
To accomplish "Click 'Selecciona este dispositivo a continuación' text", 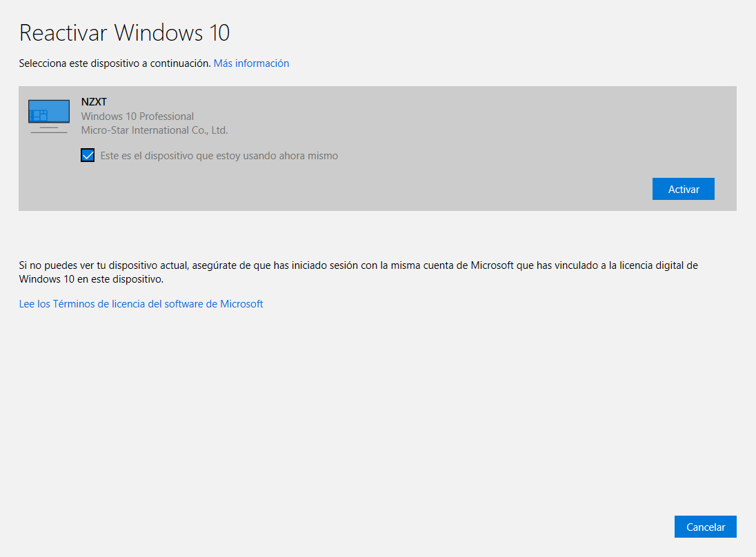I will (115, 63).
